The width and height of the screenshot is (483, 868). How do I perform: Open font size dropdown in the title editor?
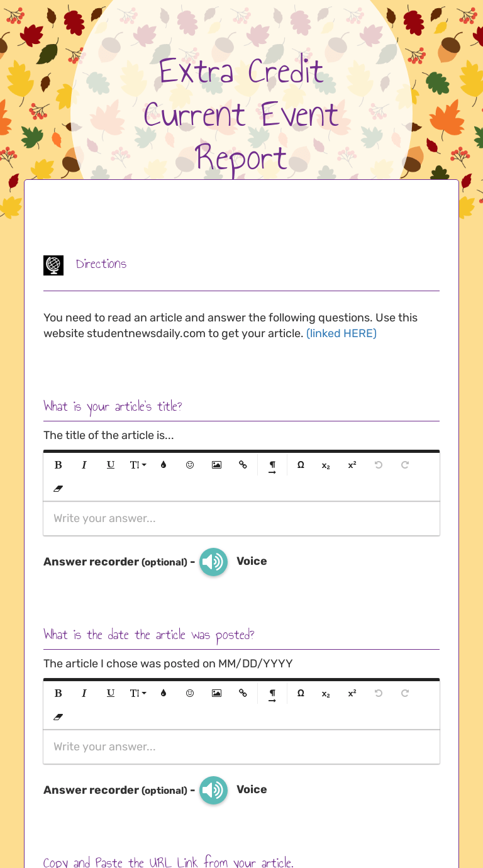click(x=138, y=465)
